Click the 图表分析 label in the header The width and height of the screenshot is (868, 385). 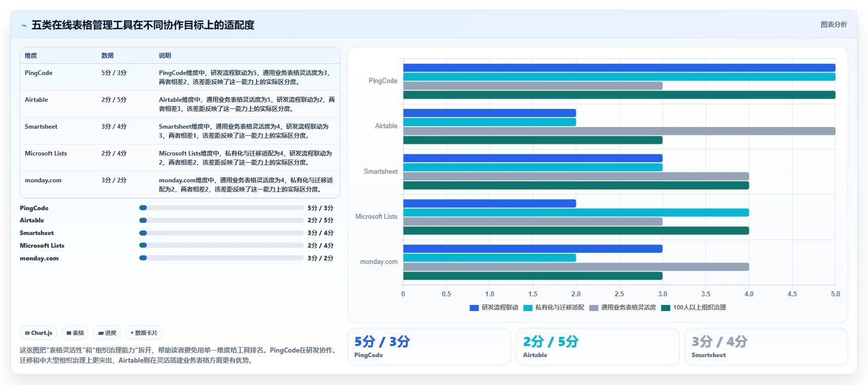[x=834, y=24]
